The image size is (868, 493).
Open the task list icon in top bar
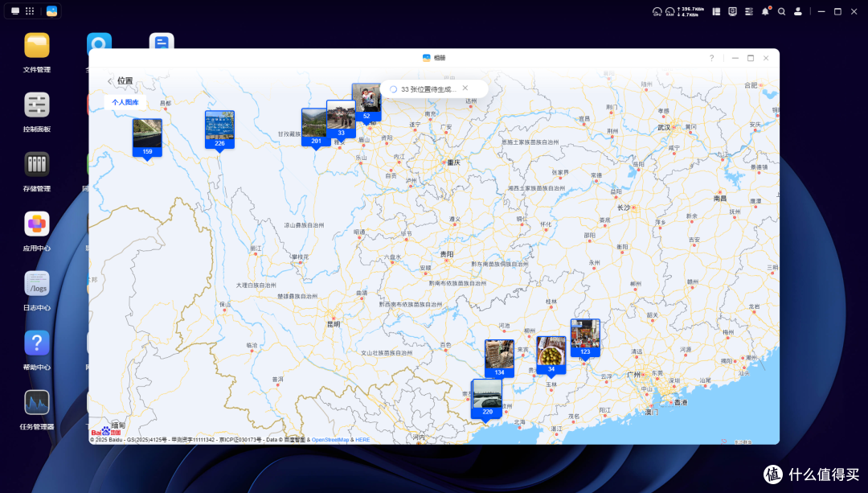coord(749,11)
